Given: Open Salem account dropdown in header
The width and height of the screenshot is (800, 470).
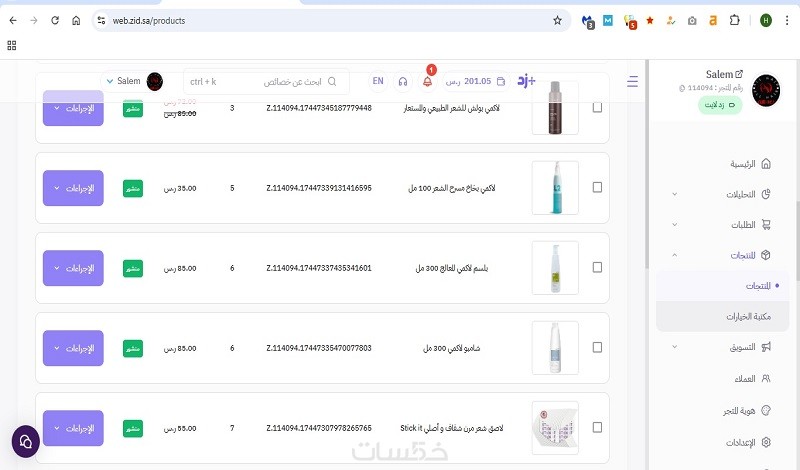Looking at the screenshot, I should (x=133, y=81).
